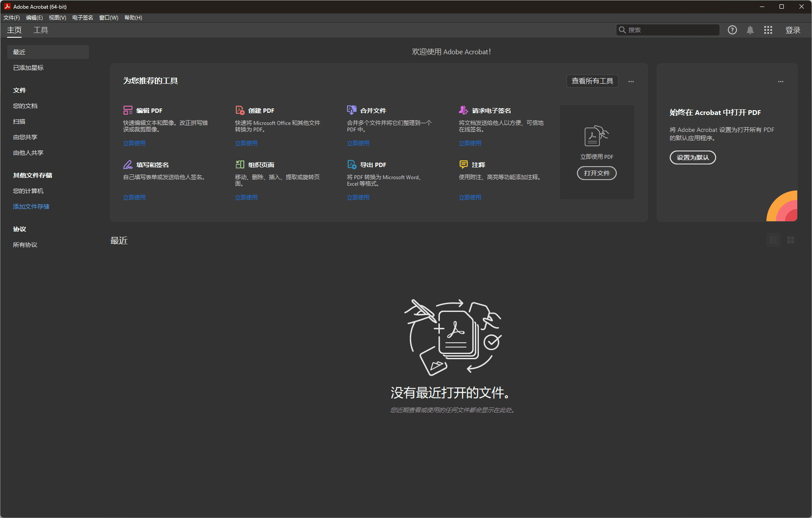Open more options on default PDF card

coord(780,81)
